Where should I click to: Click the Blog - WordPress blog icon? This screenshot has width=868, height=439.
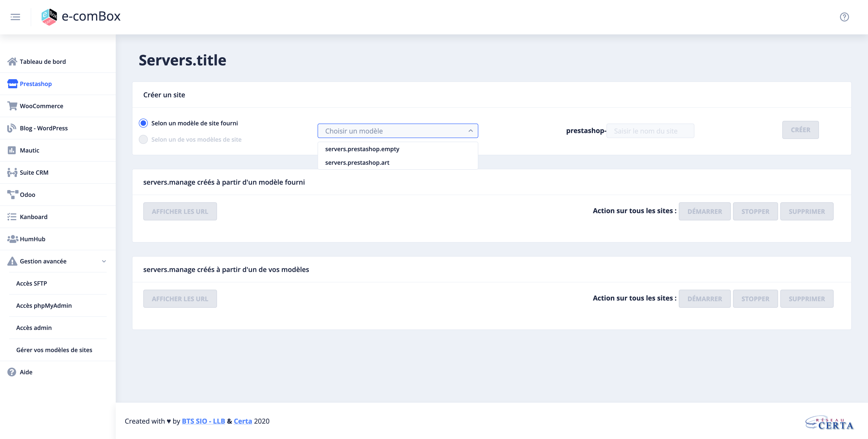pyautogui.click(x=12, y=128)
